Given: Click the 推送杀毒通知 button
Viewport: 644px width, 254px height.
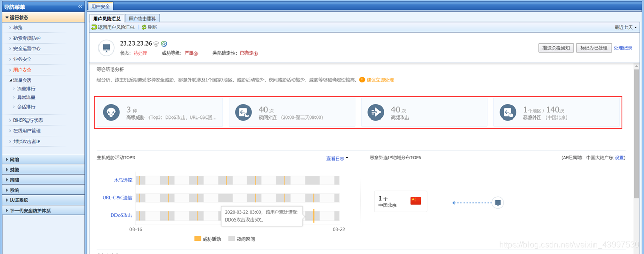Looking at the screenshot, I should point(556,48).
